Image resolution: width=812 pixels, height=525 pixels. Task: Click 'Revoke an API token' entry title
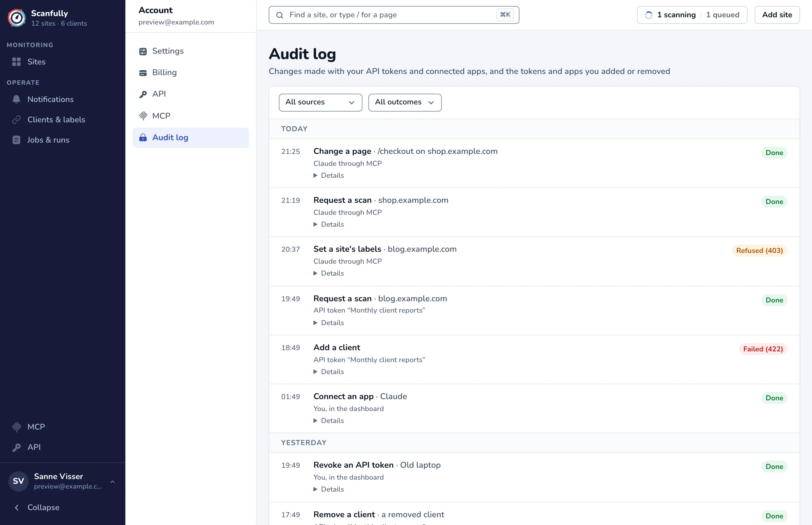pos(353,465)
